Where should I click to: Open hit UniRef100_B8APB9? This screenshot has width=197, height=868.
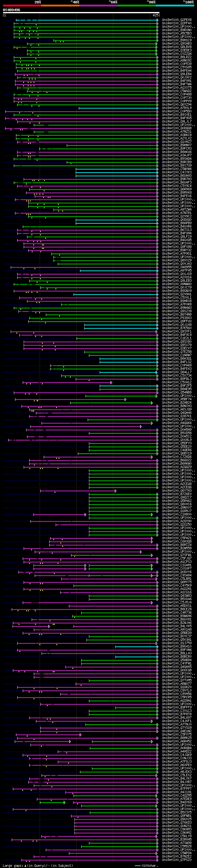coord(176,223)
